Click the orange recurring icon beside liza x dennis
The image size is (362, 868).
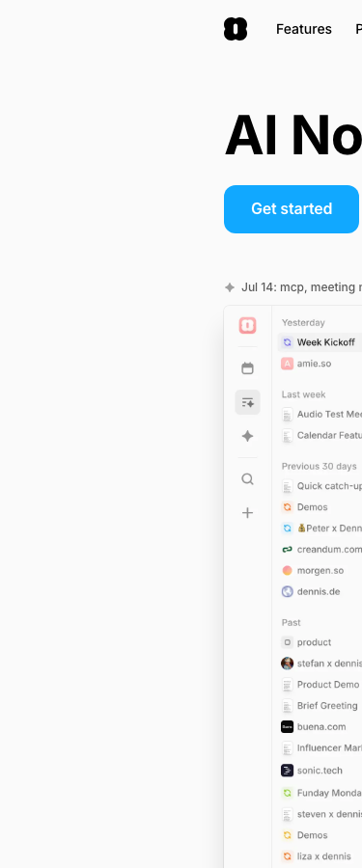(287, 855)
